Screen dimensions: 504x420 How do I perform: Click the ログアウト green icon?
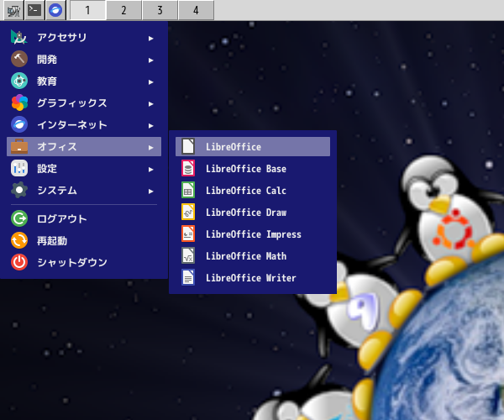[x=19, y=219]
